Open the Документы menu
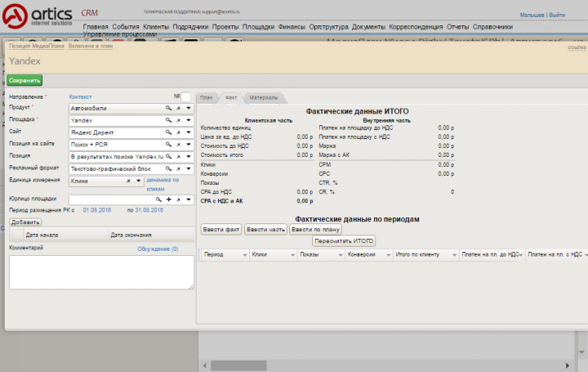This screenshot has height=372, width=588. (x=368, y=27)
